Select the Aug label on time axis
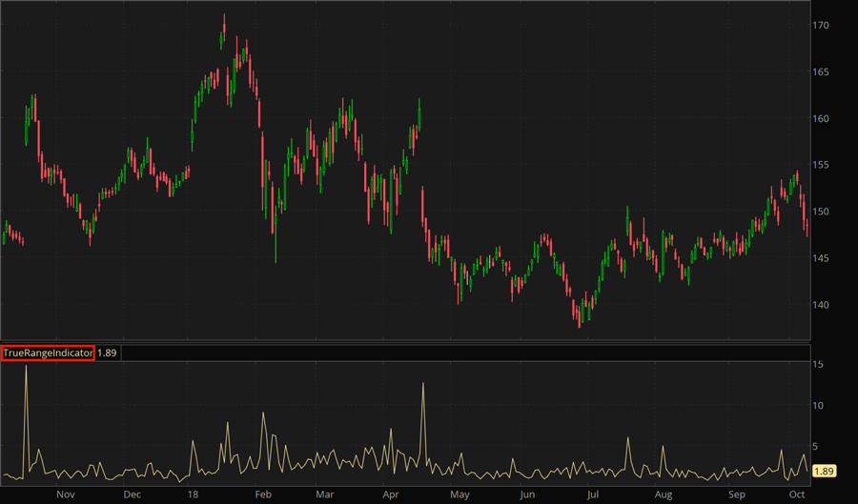 point(664,494)
